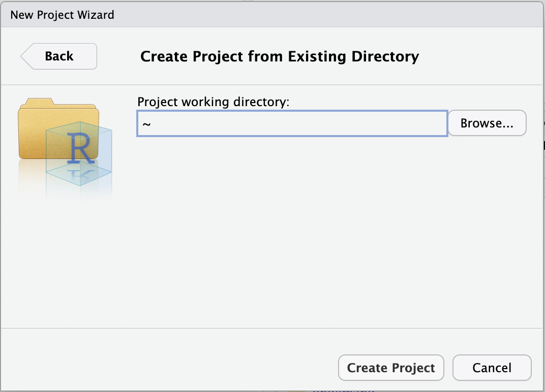Click the Browse... button
The height and width of the screenshot is (392, 545).
[x=487, y=123]
